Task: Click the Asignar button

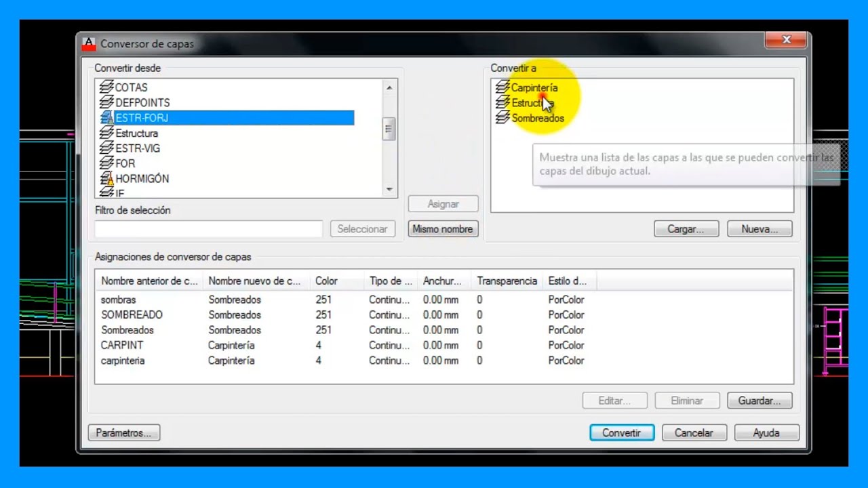Action: pos(443,204)
